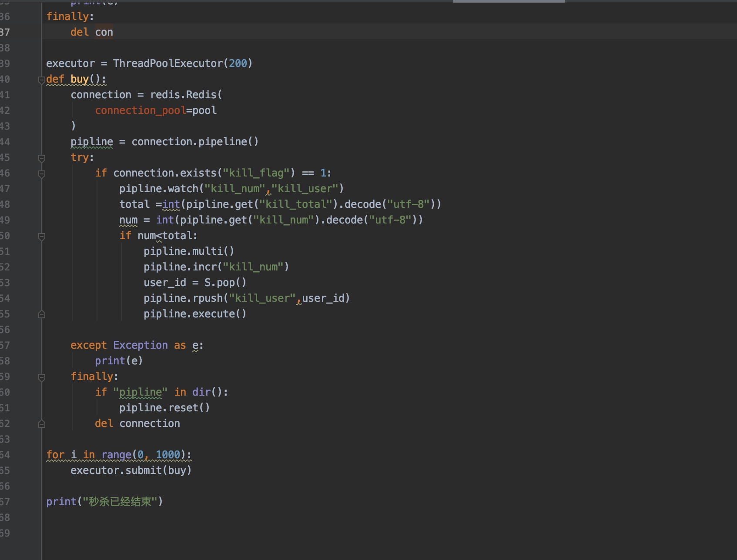Image resolution: width=737 pixels, height=560 pixels.
Task: Click the try: keyword line
Action: coord(82,157)
